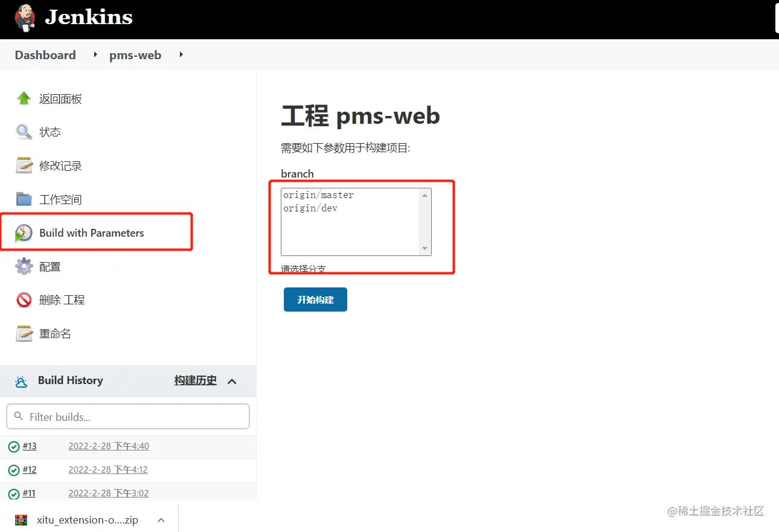Open the 2022-2-28 下午3:02 build timestamp
This screenshot has width=779, height=532.
(109, 493)
